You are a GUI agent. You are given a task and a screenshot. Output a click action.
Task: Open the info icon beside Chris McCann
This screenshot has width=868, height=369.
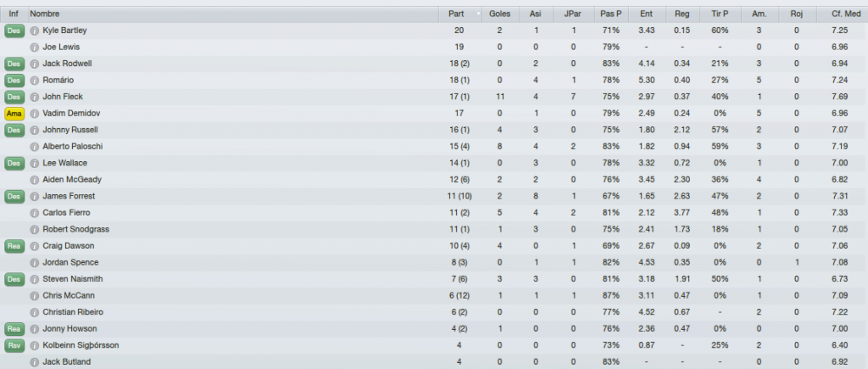[34, 296]
